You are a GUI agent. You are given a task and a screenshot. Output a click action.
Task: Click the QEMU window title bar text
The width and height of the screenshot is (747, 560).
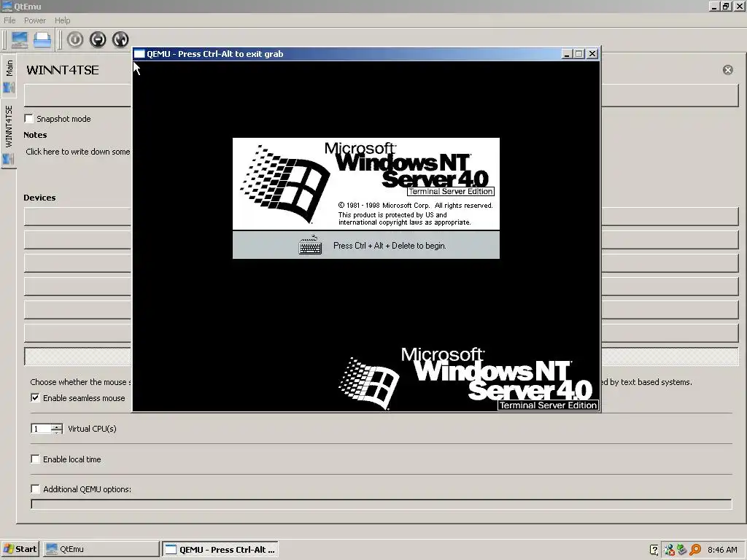[x=215, y=54]
